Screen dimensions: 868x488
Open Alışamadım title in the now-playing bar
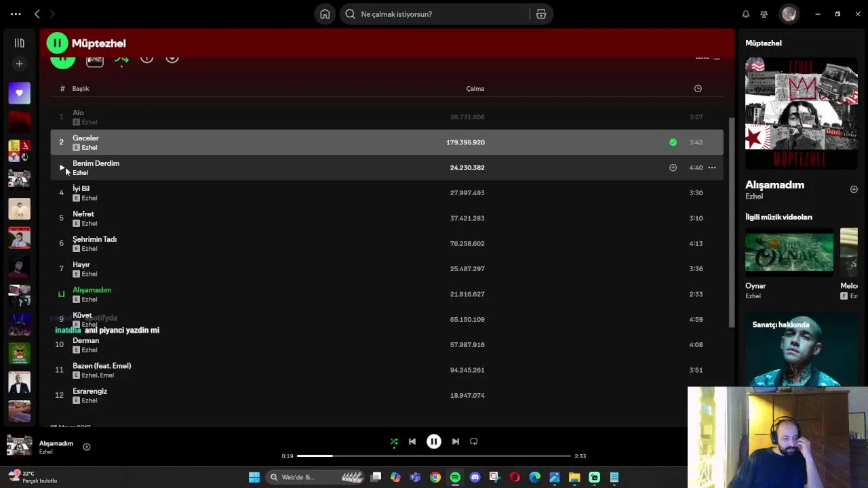[x=56, y=443]
